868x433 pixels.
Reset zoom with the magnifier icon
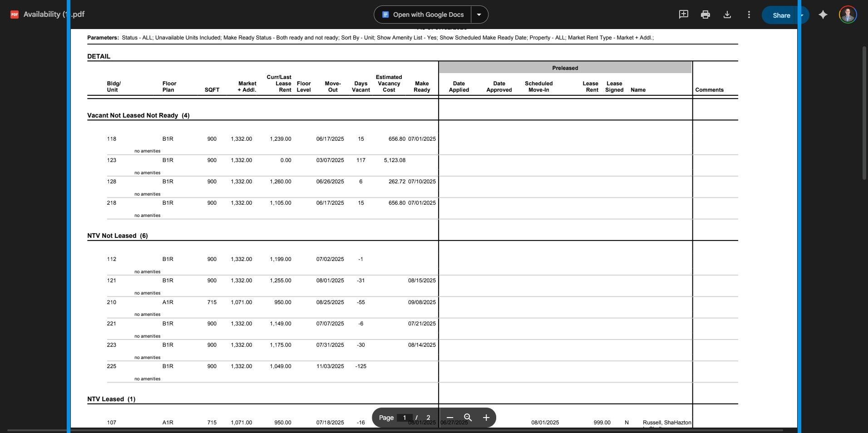[x=468, y=418]
